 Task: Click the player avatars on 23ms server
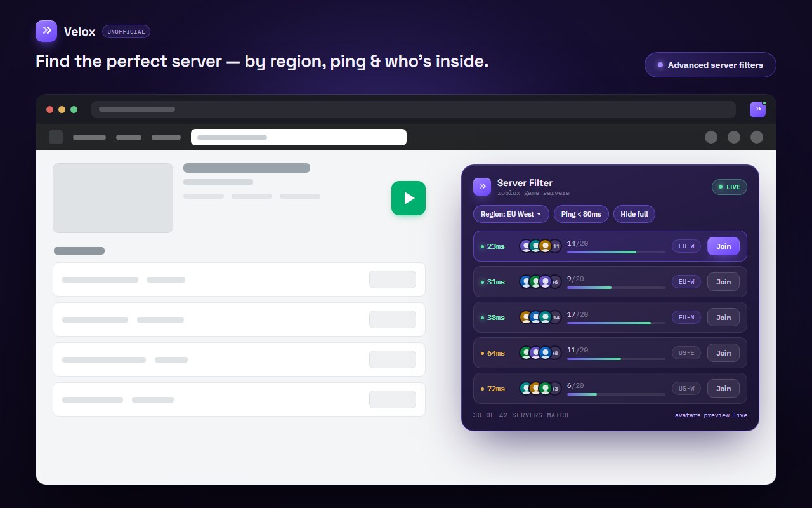pyautogui.click(x=540, y=246)
